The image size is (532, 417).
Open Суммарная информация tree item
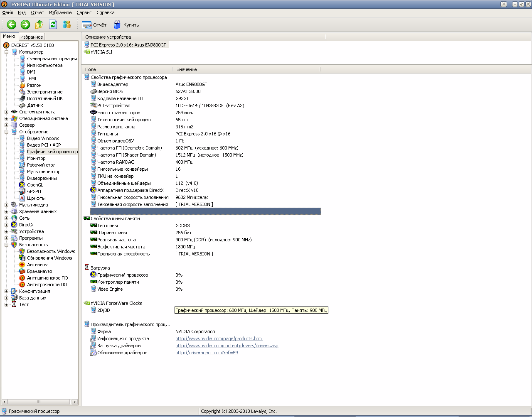pos(52,59)
